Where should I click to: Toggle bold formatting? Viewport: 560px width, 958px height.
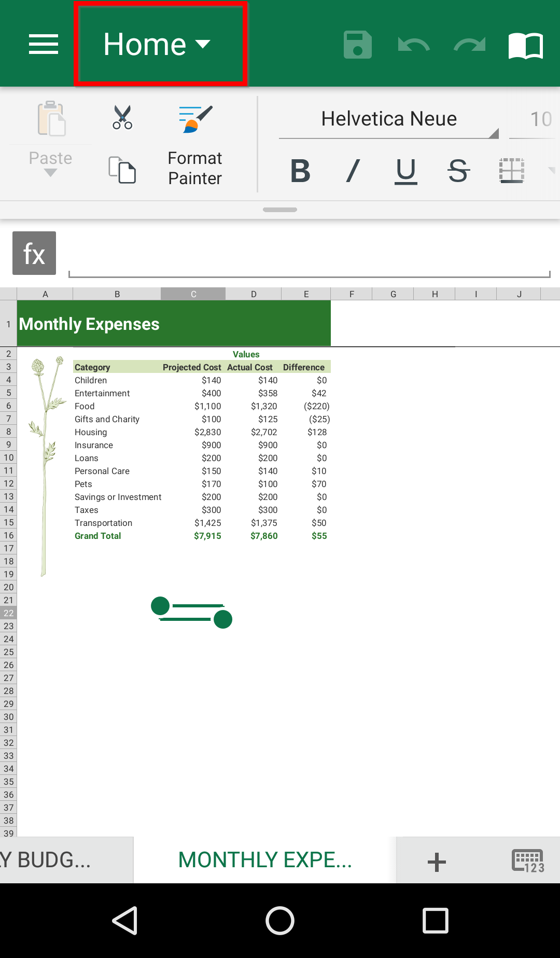point(300,171)
